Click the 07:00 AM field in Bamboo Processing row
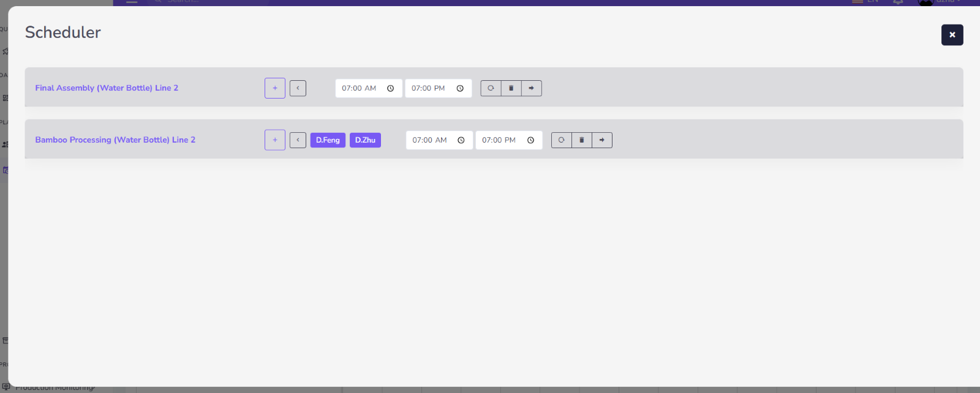The image size is (980, 393). click(429, 140)
